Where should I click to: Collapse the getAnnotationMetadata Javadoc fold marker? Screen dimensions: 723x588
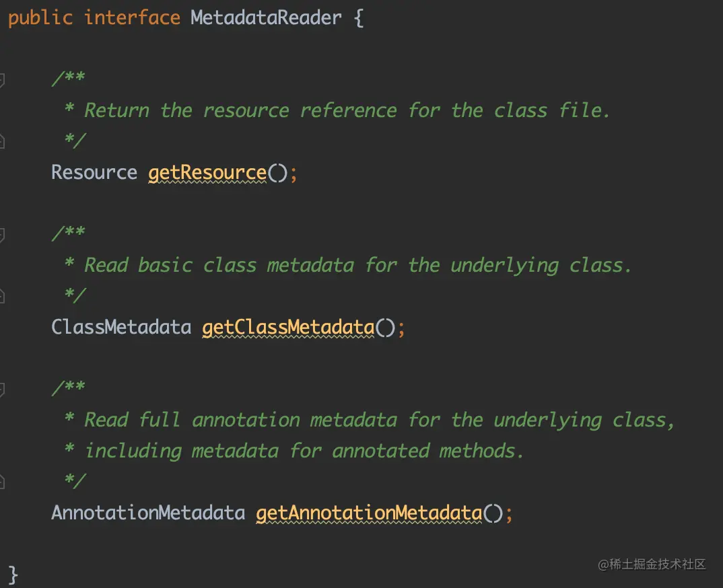pyautogui.click(x=2, y=390)
